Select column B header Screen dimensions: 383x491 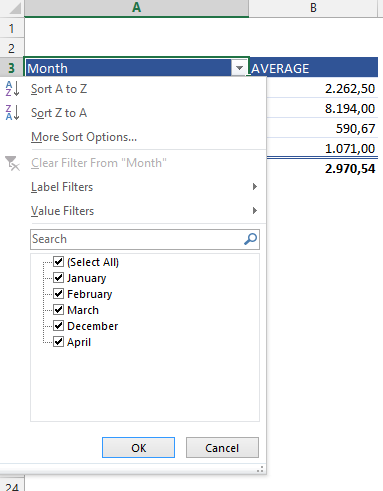click(x=313, y=8)
